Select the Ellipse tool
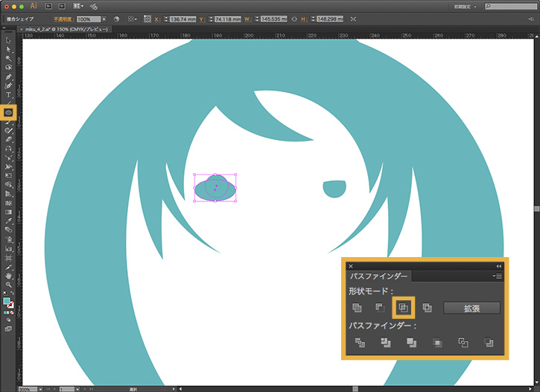 8,113
